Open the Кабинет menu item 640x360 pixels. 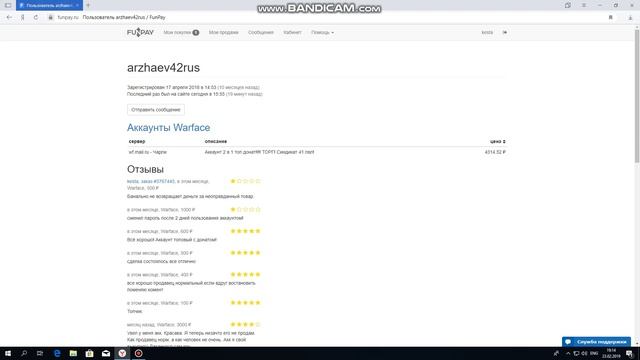(292, 32)
